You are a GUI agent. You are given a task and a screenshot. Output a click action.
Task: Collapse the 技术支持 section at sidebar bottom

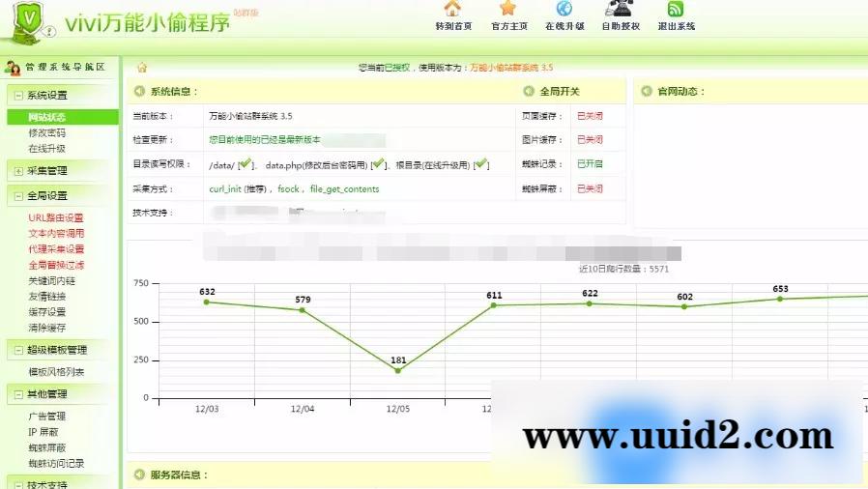coord(18,485)
